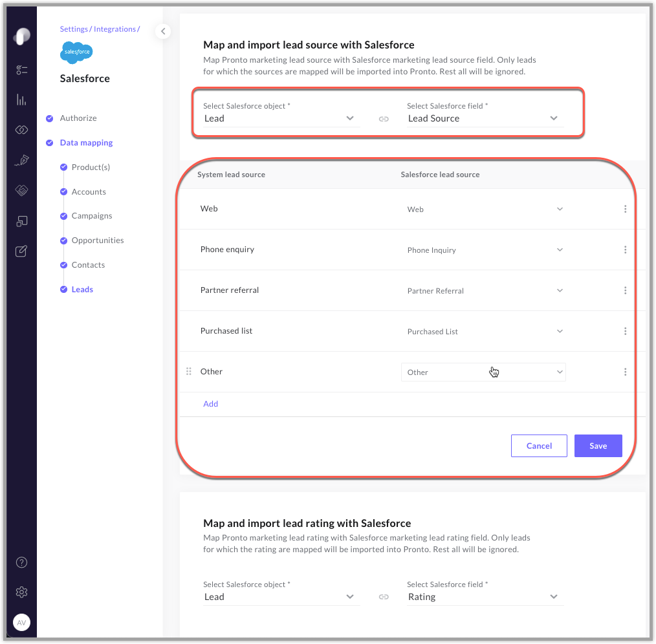Screen dimensions: 656x644
Task: Open the overlapping squares icon in sidebar
Action: (22, 220)
